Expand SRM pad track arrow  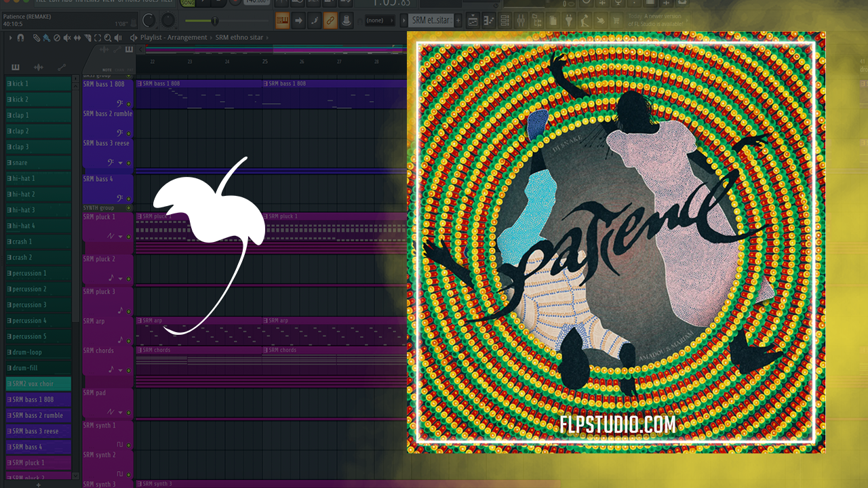[x=120, y=412]
